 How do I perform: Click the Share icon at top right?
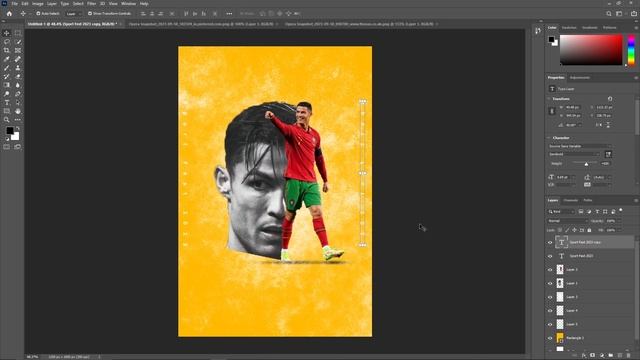633,13
